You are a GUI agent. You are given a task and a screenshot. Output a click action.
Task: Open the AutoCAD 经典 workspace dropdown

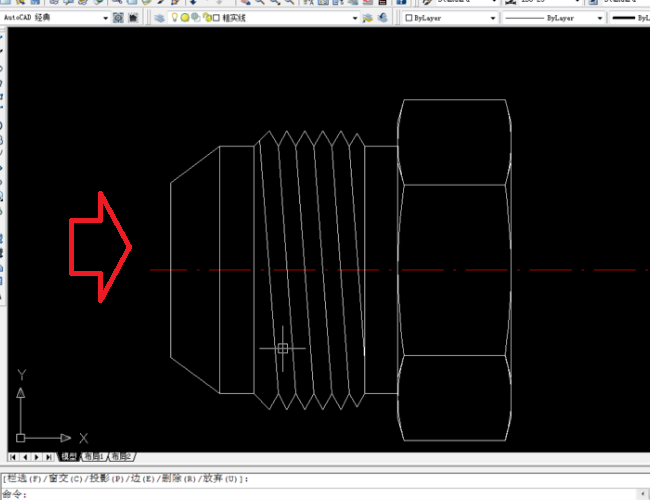[105, 18]
